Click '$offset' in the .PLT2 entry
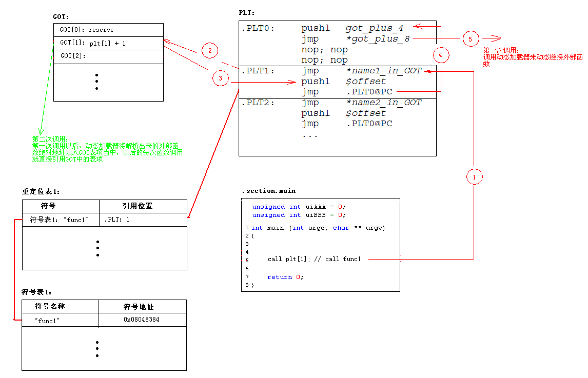 [x=366, y=113]
